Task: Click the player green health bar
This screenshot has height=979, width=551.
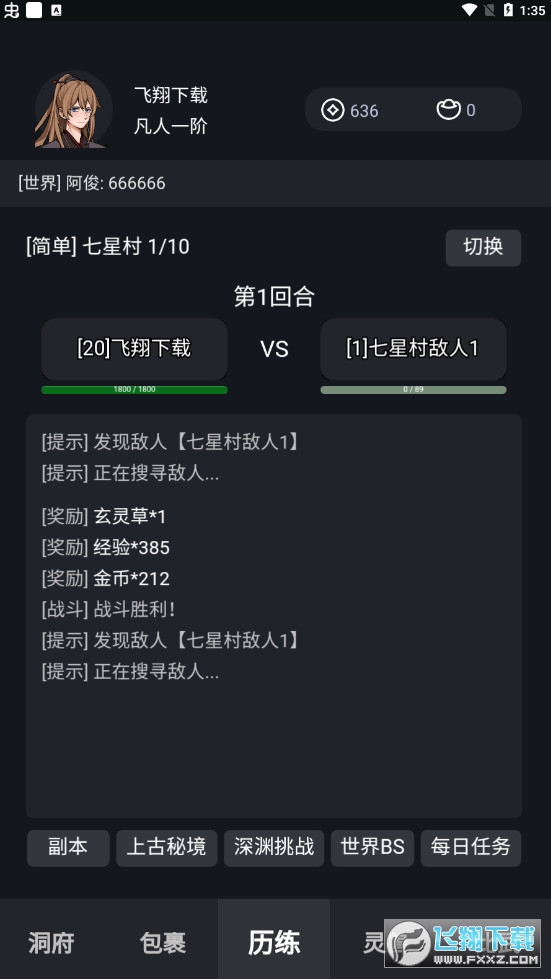Action: (134, 390)
